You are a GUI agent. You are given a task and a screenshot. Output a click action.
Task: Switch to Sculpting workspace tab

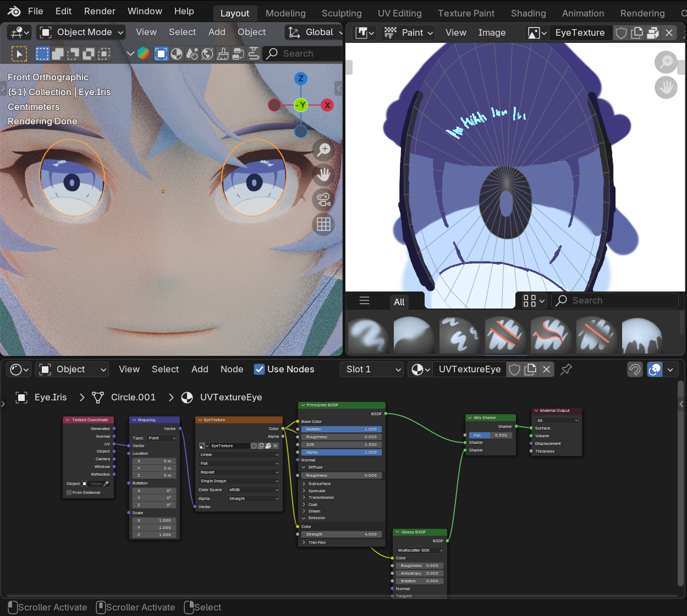pos(342,13)
